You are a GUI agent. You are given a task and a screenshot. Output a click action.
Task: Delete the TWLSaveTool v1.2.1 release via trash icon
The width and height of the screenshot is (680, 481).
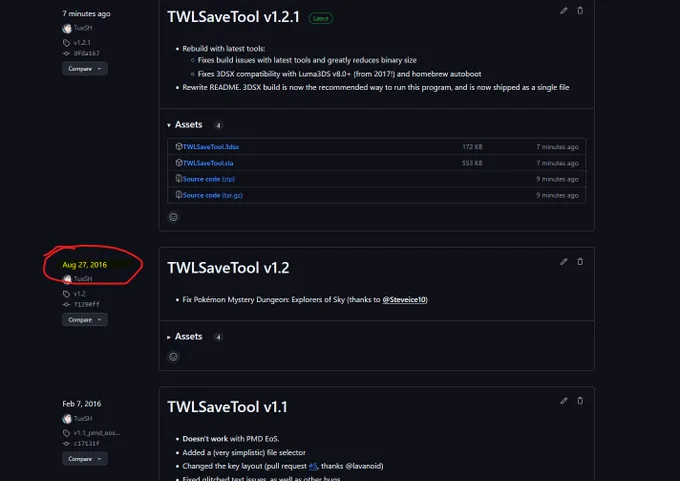click(x=580, y=11)
